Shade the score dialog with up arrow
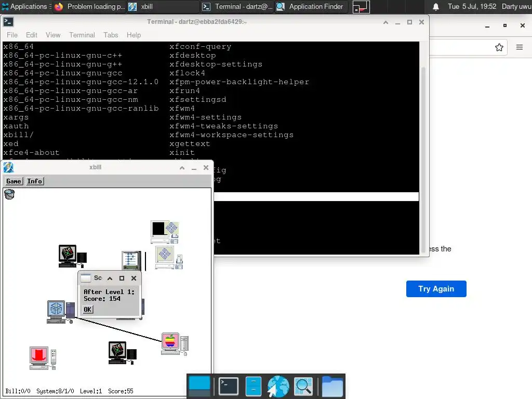The width and height of the screenshot is (532, 399). [x=110, y=278]
